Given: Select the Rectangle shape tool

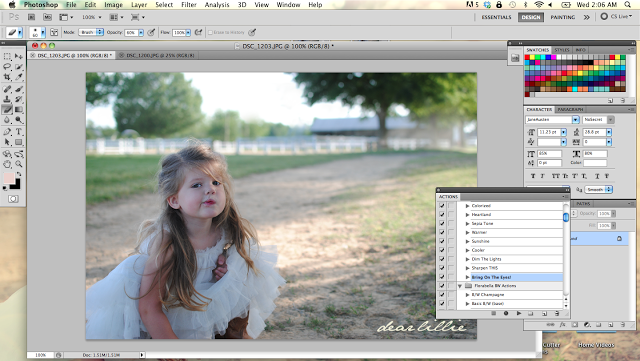Looking at the screenshot, I should (18, 142).
